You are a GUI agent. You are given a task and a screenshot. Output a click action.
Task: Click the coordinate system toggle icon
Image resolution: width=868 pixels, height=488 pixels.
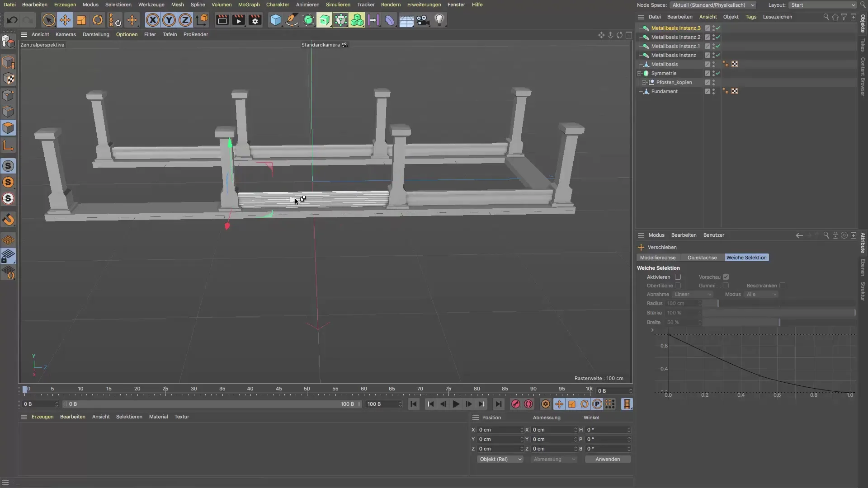tap(202, 20)
